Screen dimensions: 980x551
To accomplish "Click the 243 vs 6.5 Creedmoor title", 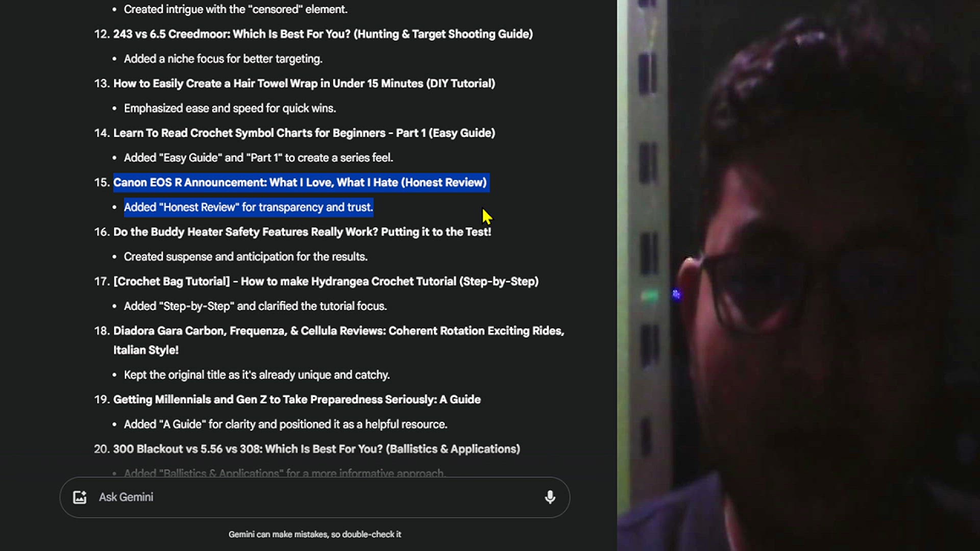I will [323, 34].
